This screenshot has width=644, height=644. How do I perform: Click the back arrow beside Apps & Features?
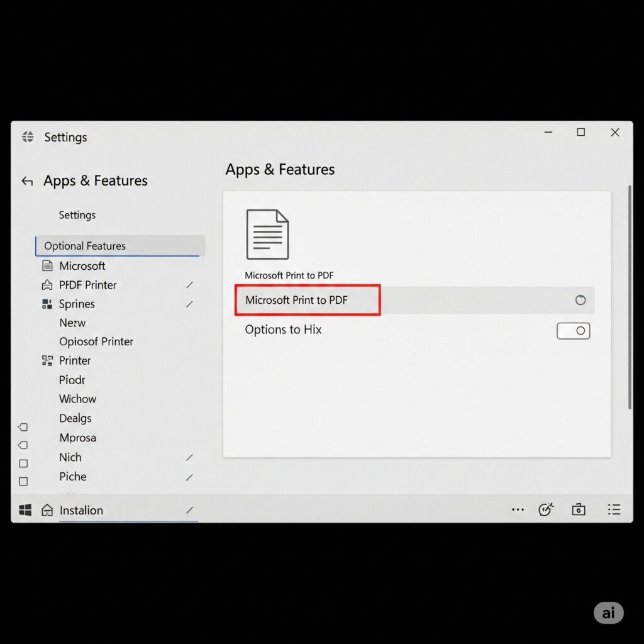27,182
